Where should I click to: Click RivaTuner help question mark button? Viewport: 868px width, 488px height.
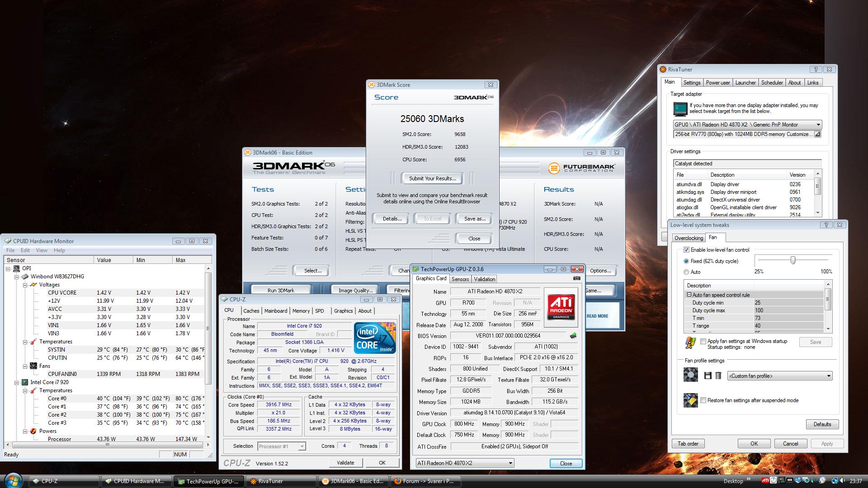[x=816, y=70]
